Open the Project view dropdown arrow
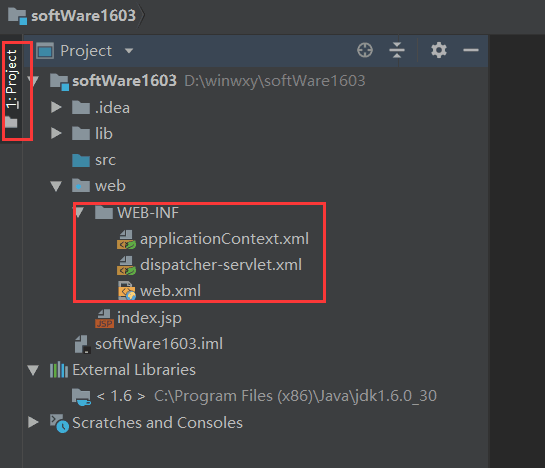545x468 pixels. (129, 51)
